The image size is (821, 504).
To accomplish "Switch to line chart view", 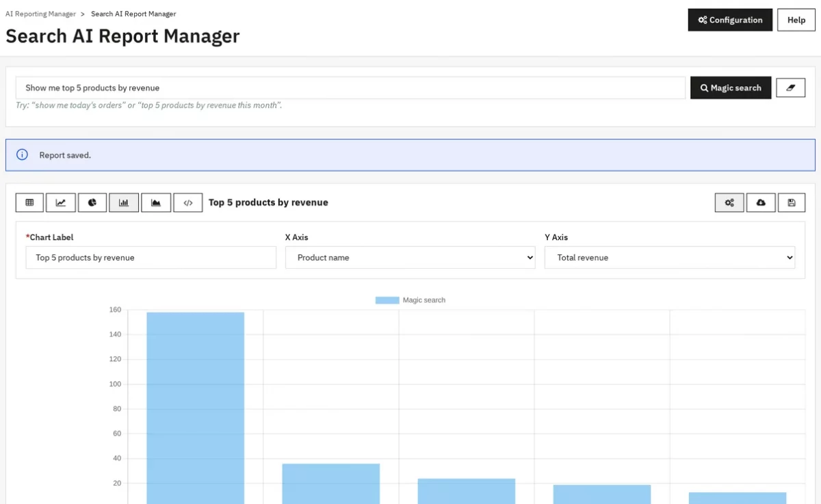I will (x=61, y=202).
